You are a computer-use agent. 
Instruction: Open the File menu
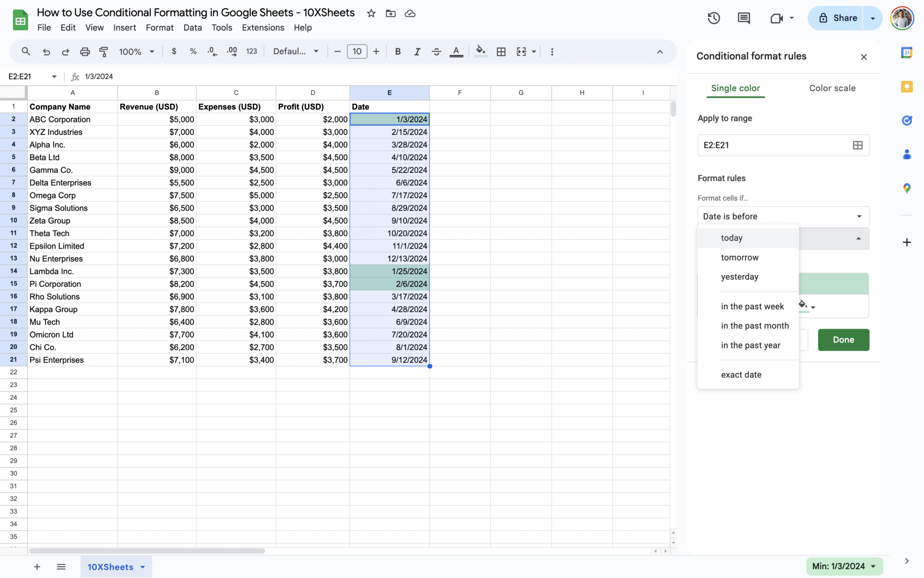point(44,28)
